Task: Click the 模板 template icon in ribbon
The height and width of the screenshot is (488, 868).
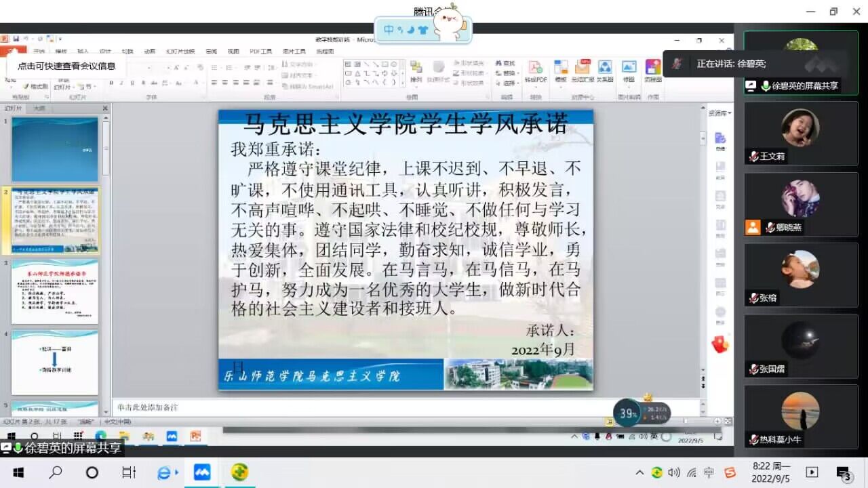Action: [561, 70]
